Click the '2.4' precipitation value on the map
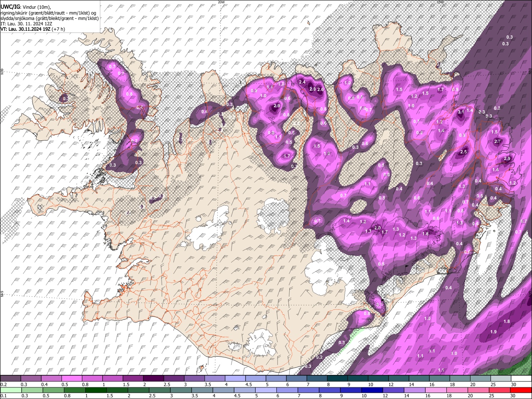532x399 pixels. point(302,82)
